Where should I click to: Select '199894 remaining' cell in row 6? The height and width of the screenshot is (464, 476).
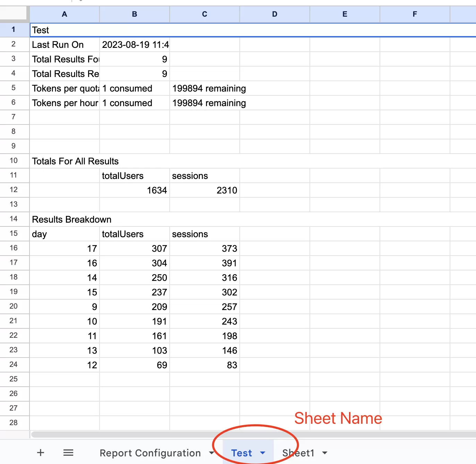205,103
